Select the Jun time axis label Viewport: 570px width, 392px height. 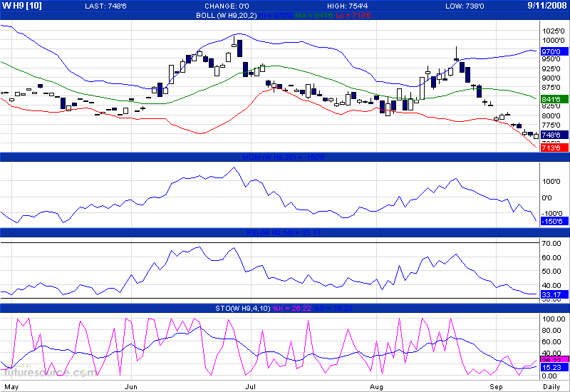131,387
